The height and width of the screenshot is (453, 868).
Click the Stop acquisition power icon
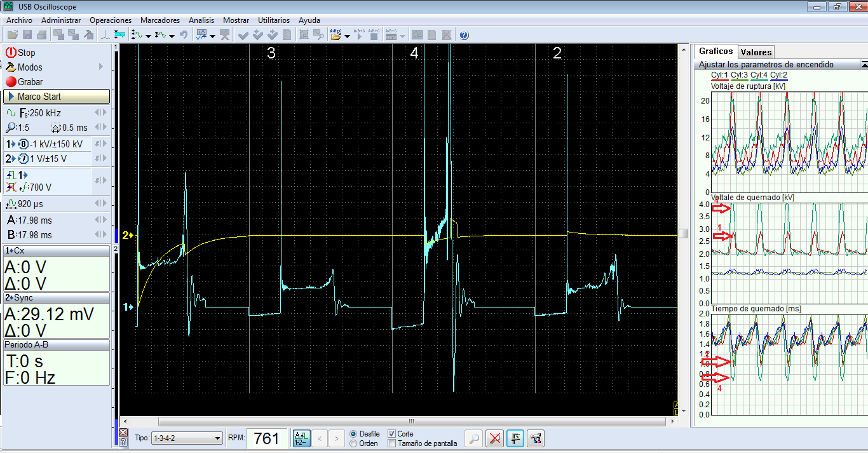pos(11,53)
